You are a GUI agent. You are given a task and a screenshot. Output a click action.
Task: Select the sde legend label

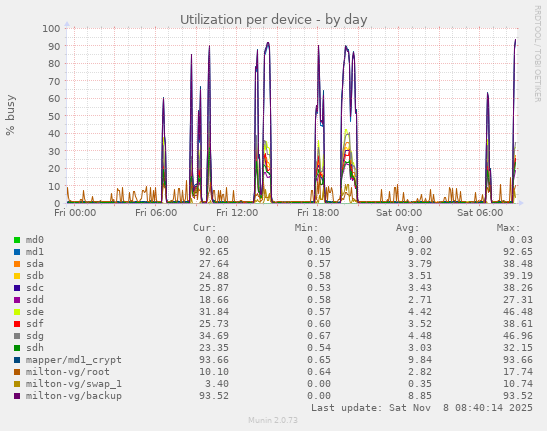click(35, 312)
